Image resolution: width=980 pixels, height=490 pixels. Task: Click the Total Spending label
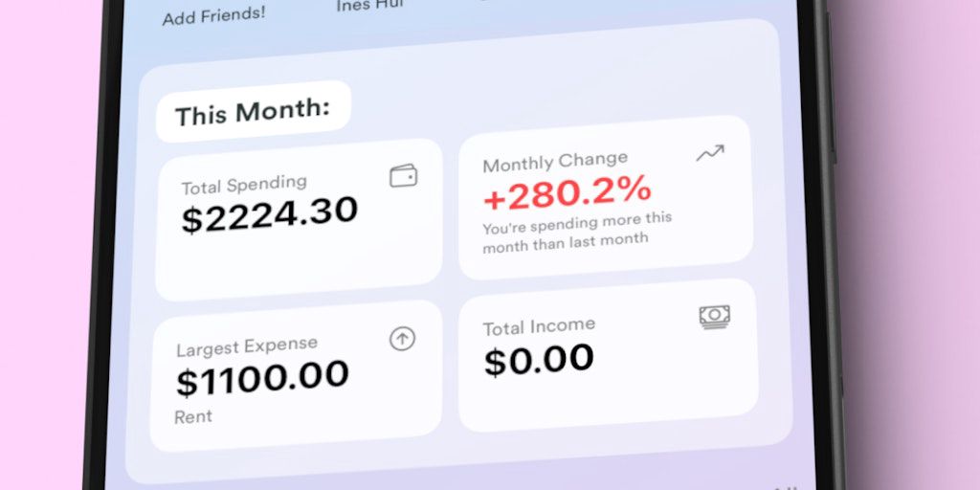pyautogui.click(x=244, y=183)
